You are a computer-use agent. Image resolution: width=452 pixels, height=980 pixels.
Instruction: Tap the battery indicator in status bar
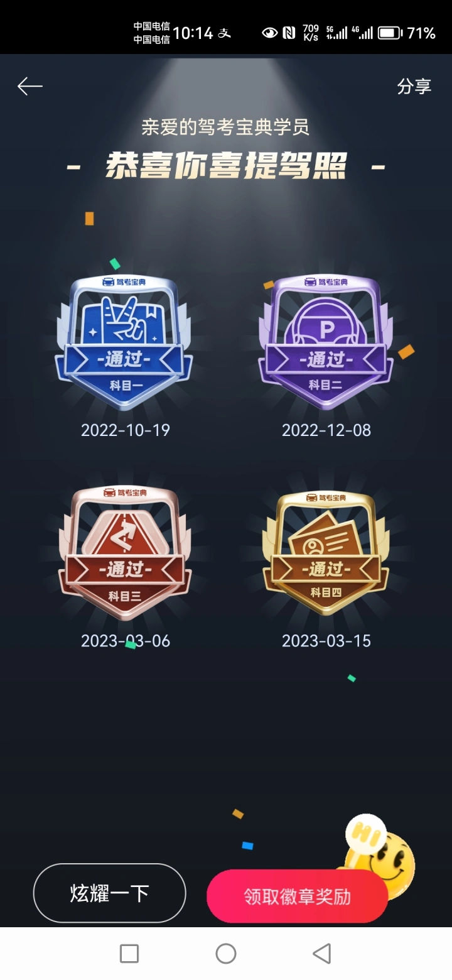pyautogui.click(x=390, y=33)
